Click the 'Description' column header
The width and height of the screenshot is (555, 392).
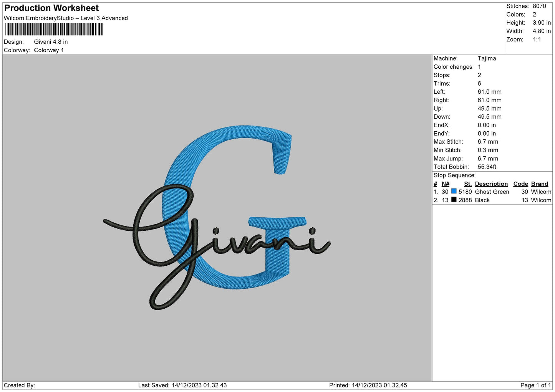point(491,184)
